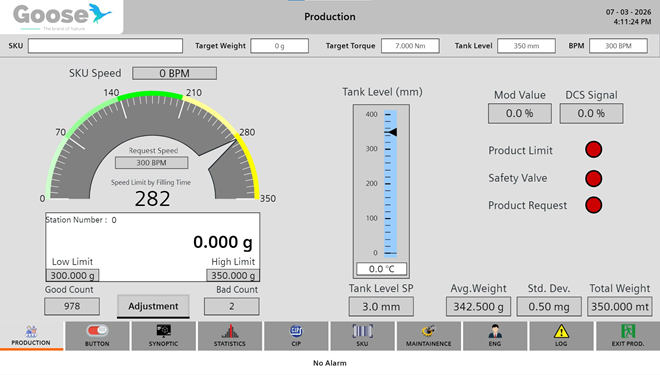Click the Adjustment button

pos(153,306)
